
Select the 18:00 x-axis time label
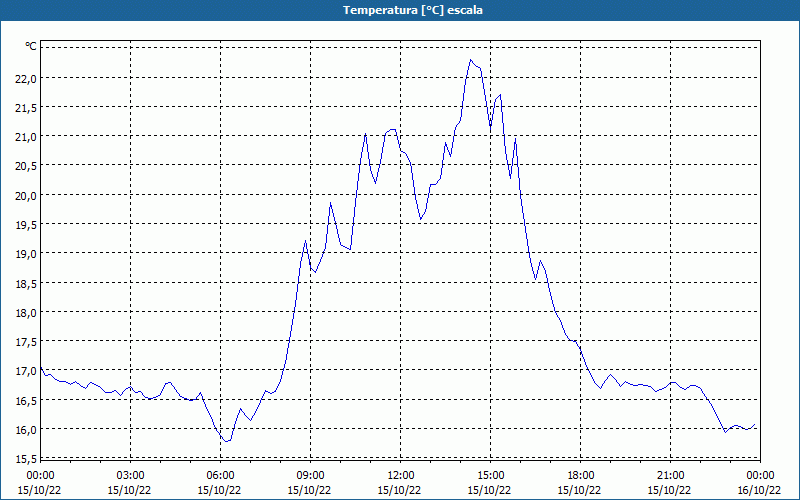coord(580,475)
